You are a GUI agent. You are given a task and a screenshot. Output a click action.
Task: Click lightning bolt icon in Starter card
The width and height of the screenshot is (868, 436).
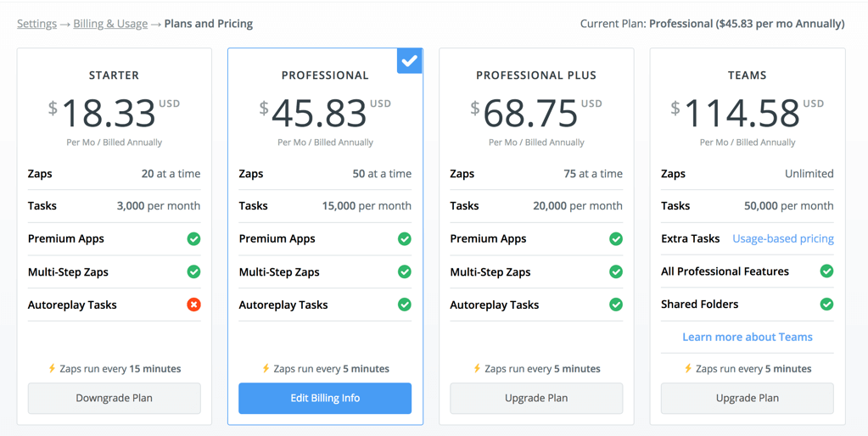53,368
